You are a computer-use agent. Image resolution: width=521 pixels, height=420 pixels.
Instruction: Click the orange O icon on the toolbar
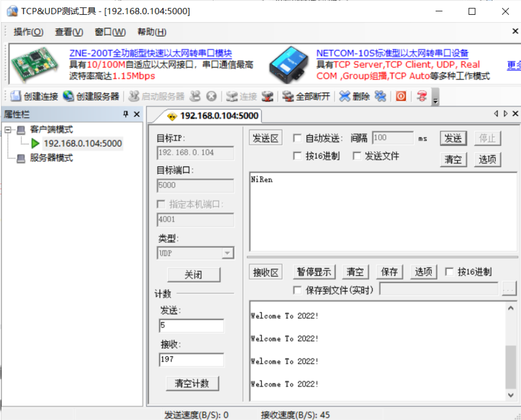[x=400, y=96]
